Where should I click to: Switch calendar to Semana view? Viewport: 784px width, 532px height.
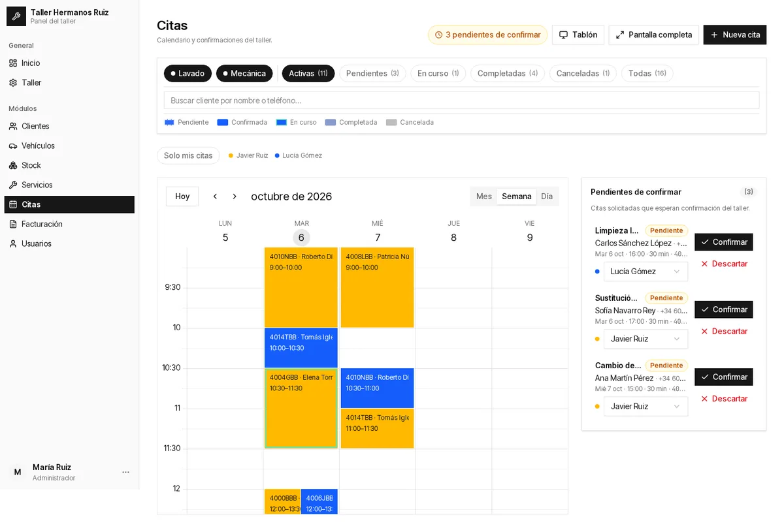tap(517, 196)
